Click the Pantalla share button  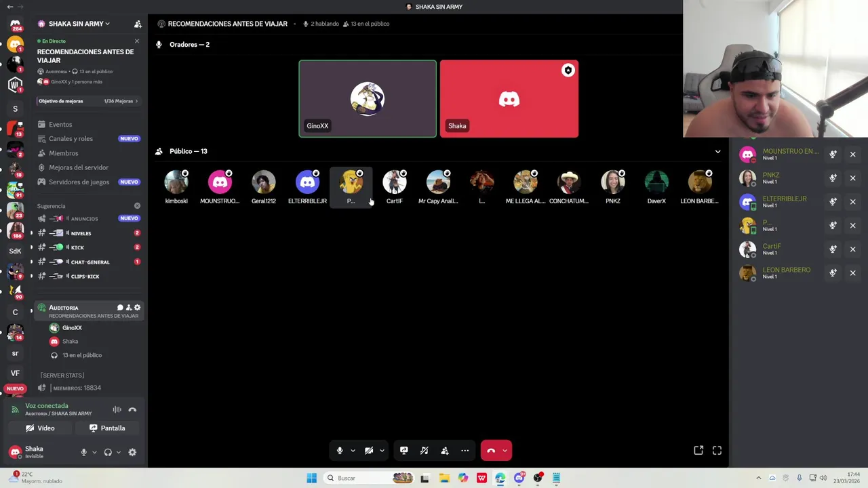pos(107,428)
